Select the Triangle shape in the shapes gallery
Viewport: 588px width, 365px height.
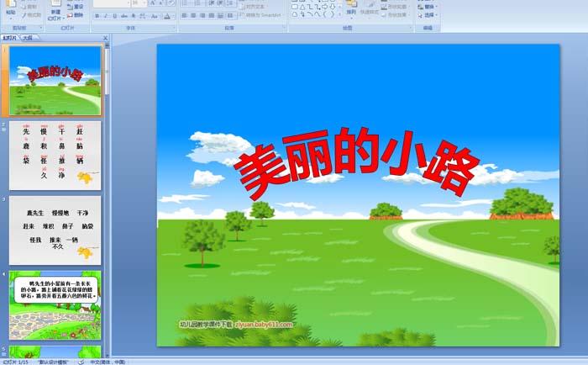pos(302,7)
